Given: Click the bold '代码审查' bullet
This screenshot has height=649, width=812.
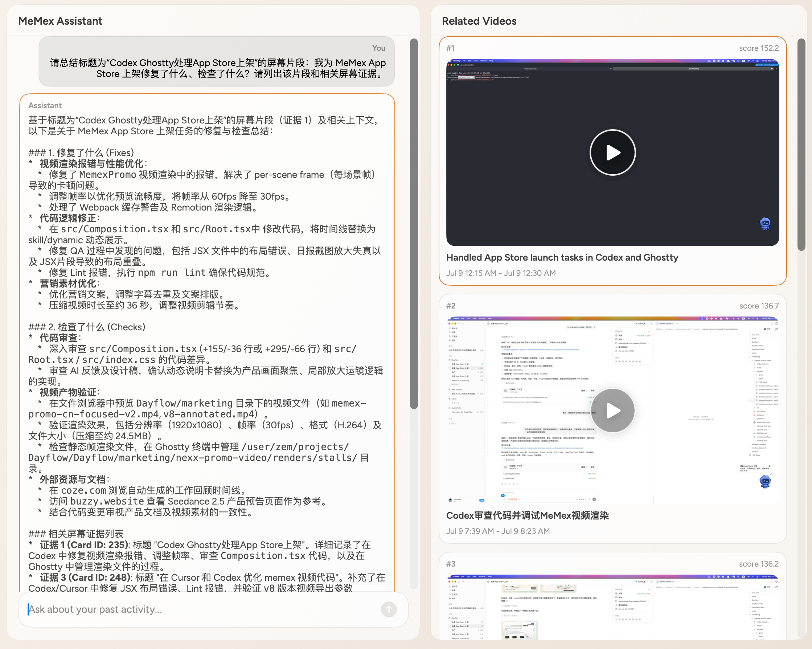Looking at the screenshot, I should coord(59,338).
